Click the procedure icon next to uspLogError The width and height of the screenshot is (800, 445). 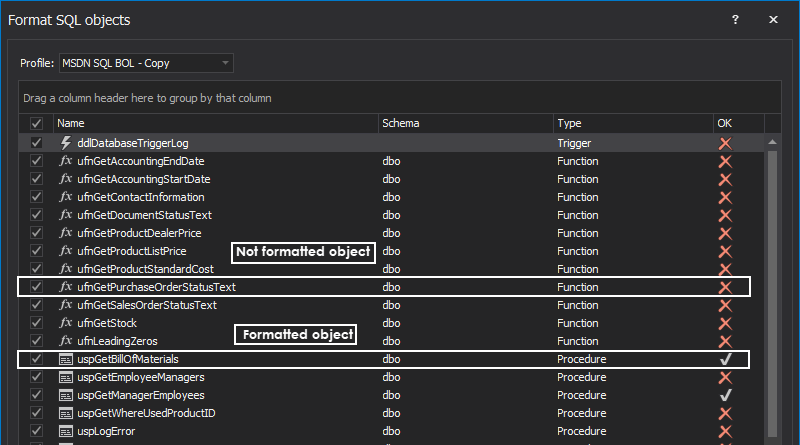(66, 431)
